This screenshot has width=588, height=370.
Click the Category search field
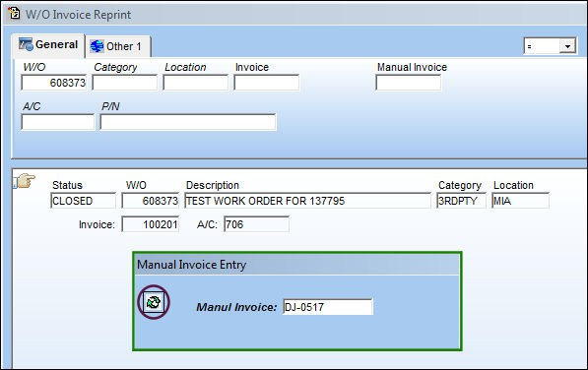tap(125, 83)
